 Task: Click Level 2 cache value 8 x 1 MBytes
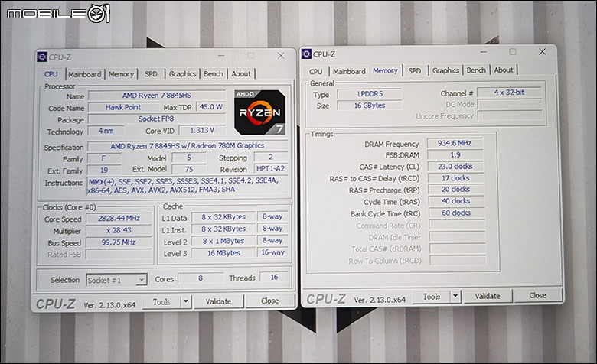tap(223, 241)
